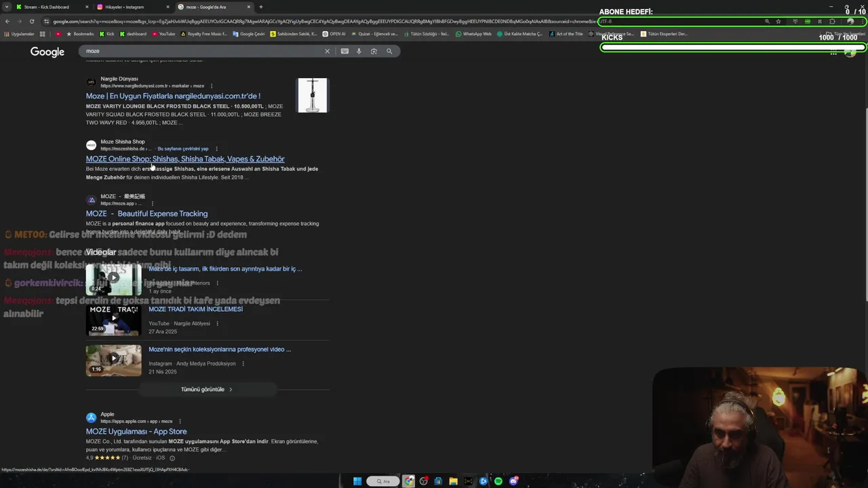Go to Google home via the logo
The width and height of the screenshot is (868, 488).
[47, 52]
